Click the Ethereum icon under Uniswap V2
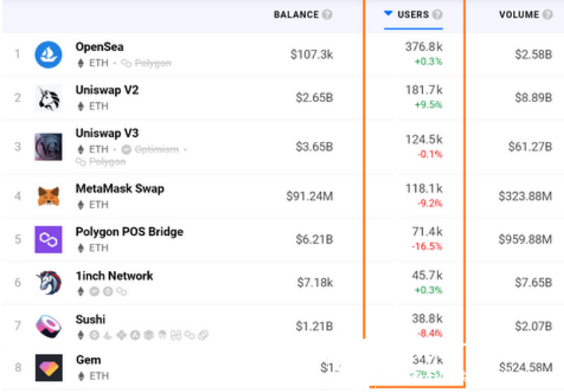Viewport: 564px width, 392px height. [81, 107]
